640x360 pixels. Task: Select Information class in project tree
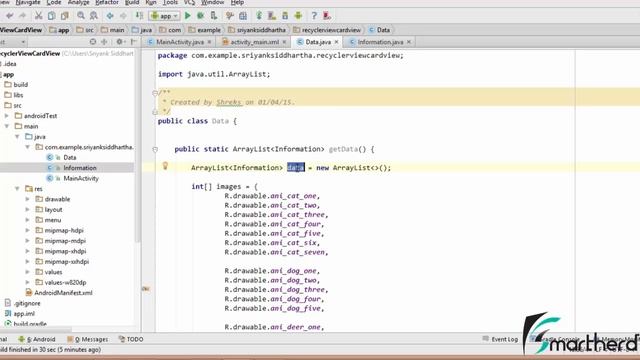(x=80, y=168)
